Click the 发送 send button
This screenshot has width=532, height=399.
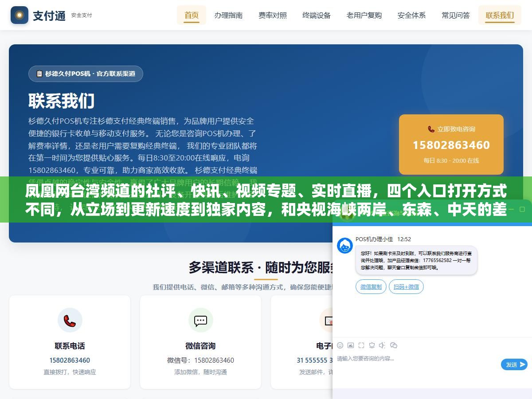514,364
